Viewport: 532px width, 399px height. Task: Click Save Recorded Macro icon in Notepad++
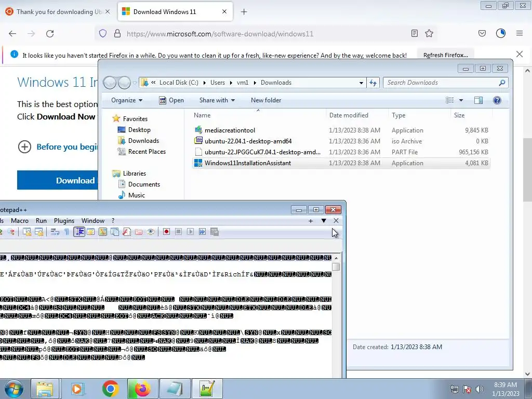(215, 232)
